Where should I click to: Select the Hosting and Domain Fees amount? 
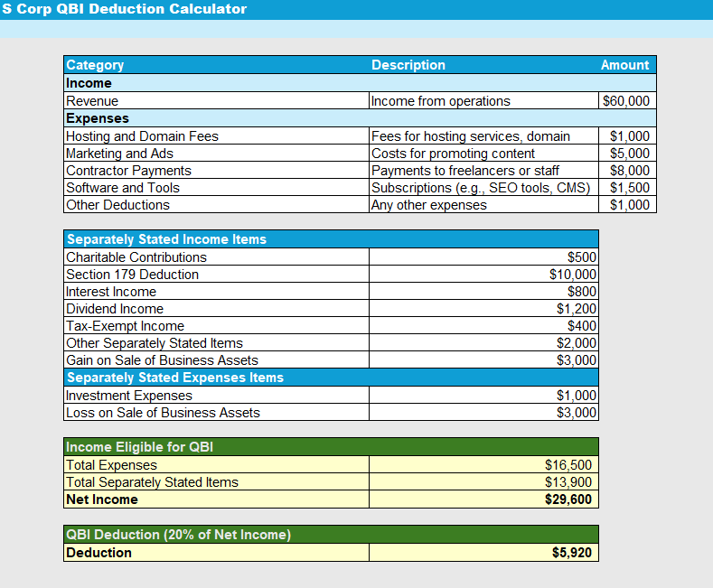(627, 136)
